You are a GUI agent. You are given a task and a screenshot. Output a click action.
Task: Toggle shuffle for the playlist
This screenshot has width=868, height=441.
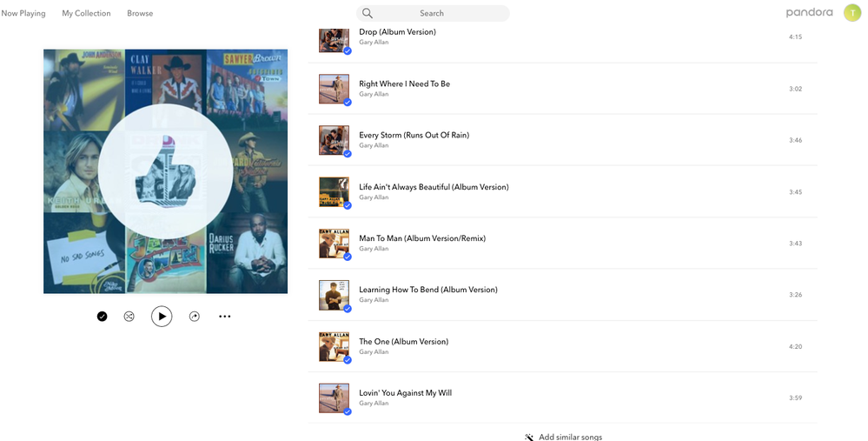click(129, 317)
